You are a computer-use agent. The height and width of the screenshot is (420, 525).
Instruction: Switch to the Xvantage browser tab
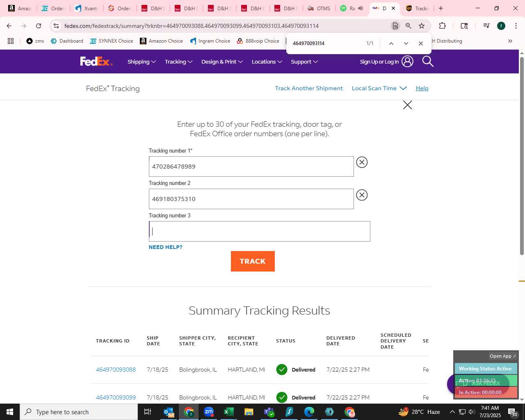pyautogui.click(x=86, y=8)
